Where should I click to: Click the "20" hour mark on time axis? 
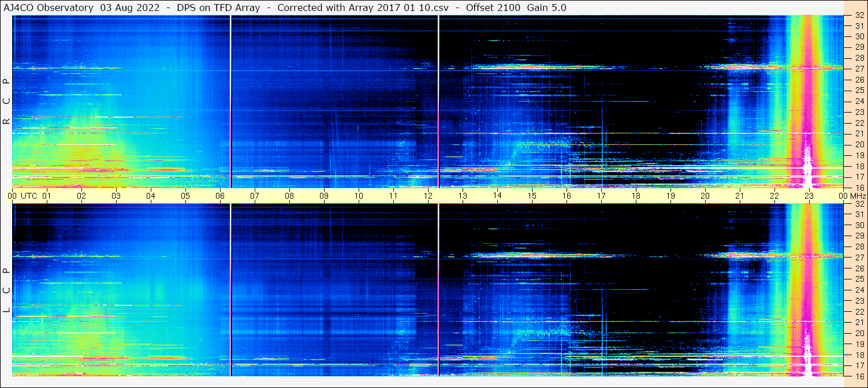pyautogui.click(x=705, y=196)
